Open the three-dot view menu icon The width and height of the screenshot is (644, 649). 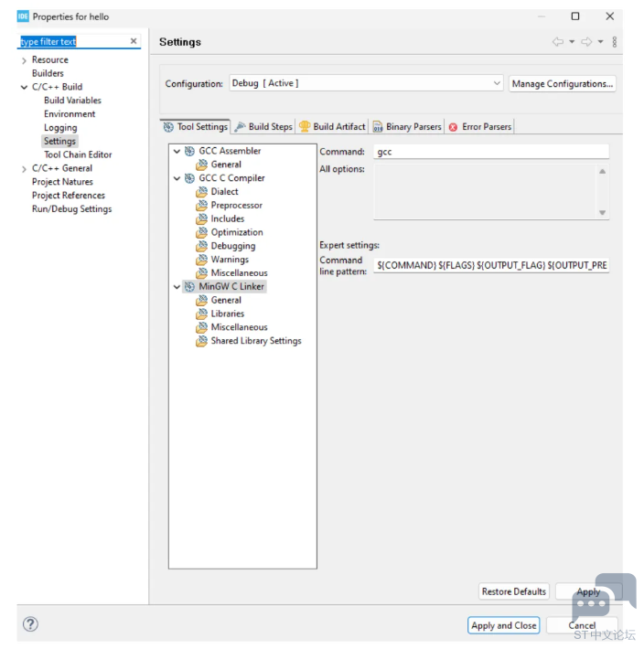(615, 42)
